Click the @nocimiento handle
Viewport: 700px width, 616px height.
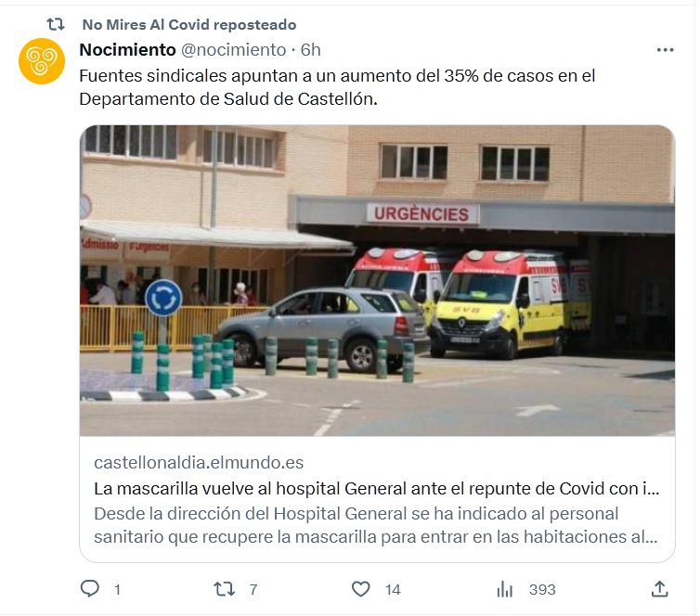233,49
